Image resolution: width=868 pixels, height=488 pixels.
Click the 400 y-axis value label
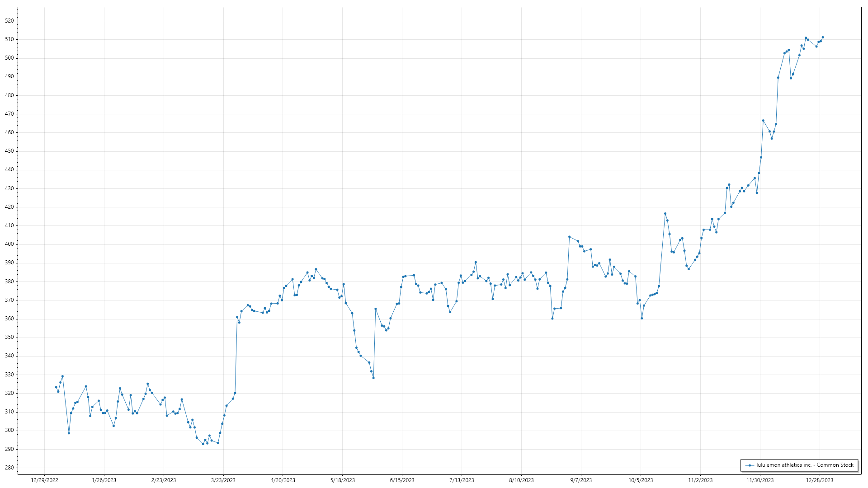point(9,244)
